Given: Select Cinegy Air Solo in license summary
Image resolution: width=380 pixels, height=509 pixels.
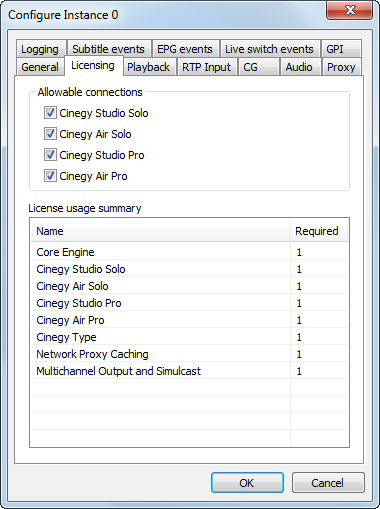Looking at the screenshot, I should click(x=189, y=286).
